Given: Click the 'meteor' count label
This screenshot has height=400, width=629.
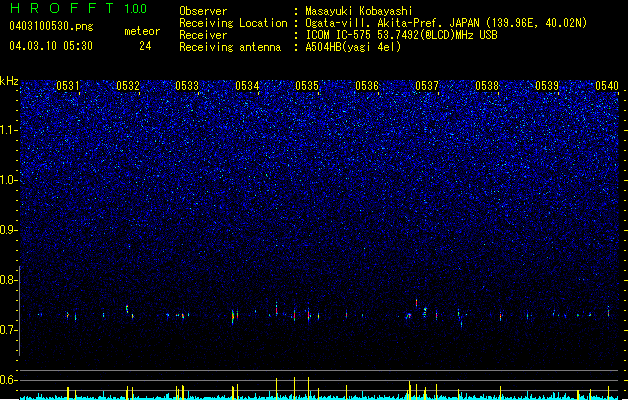Looking at the screenshot, I should (142, 31).
